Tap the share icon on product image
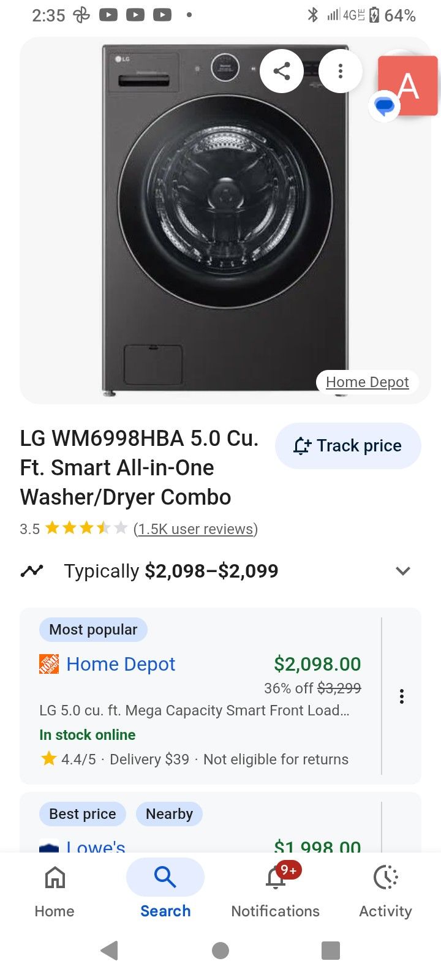The width and height of the screenshot is (441, 980). 282,71
